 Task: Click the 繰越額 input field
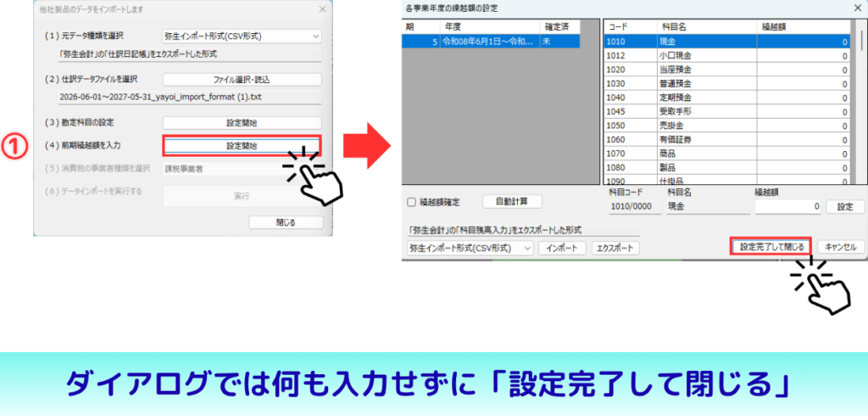[x=787, y=207]
